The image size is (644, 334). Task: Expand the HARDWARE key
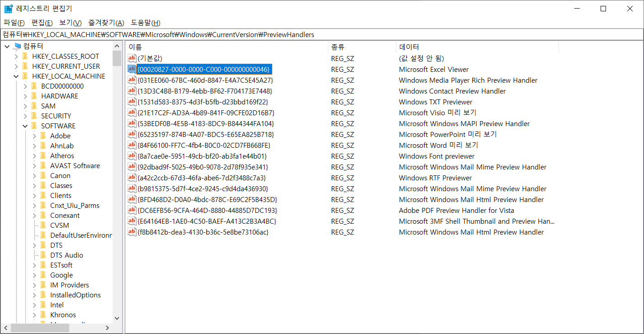(x=25, y=96)
